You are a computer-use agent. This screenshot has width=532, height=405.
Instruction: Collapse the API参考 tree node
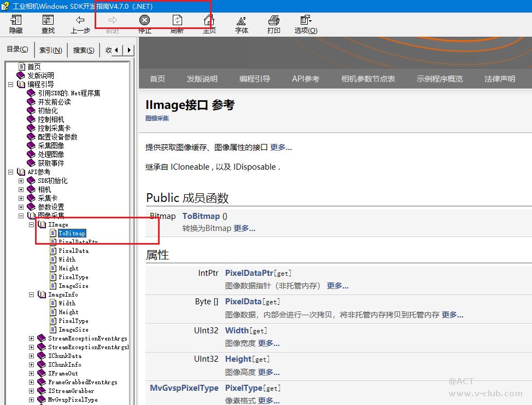click(x=10, y=172)
